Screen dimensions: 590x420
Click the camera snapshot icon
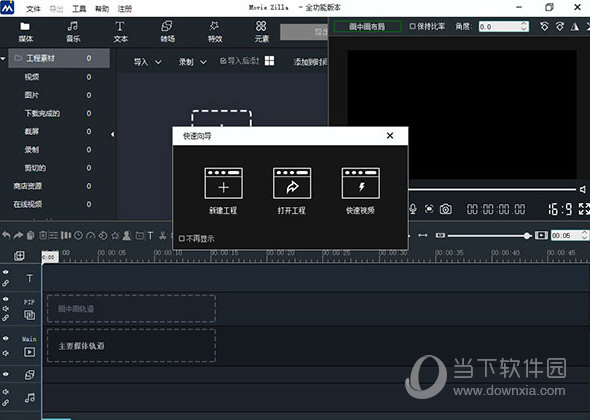(446, 209)
